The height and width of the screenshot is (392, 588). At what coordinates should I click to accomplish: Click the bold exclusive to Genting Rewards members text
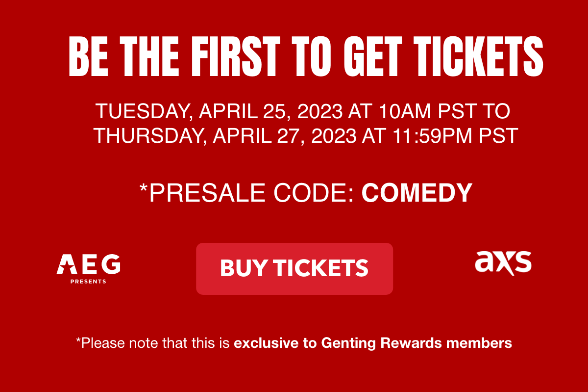click(x=373, y=342)
